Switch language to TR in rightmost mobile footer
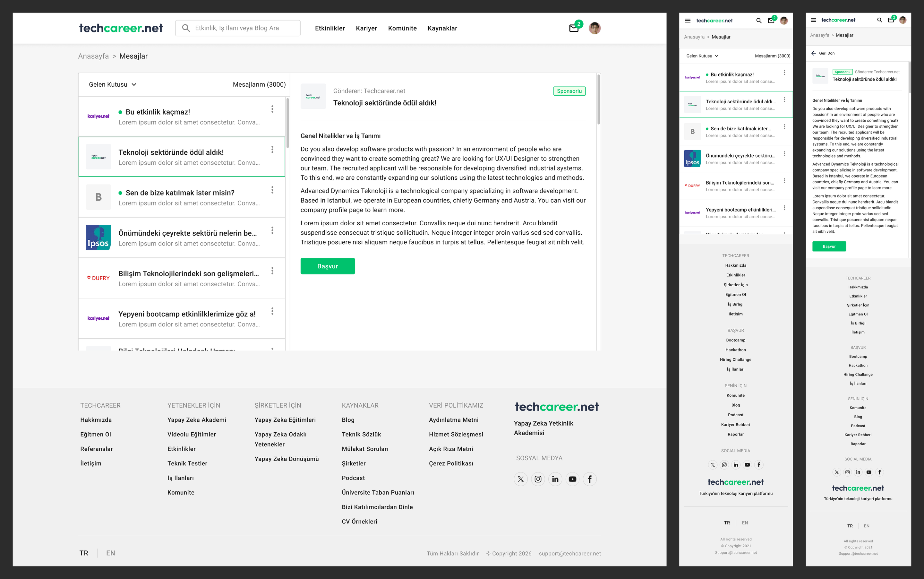 850,526
